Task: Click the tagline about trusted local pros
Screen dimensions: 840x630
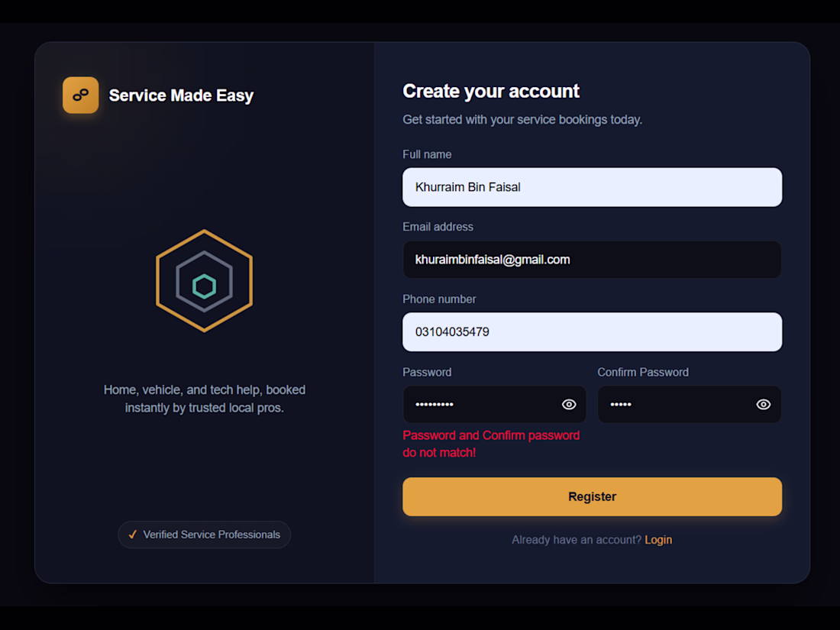Action: pyautogui.click(x=204, y=399)
